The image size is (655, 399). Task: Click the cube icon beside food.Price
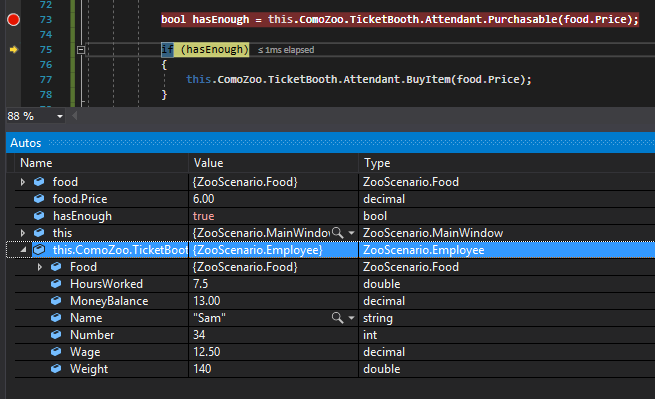click(x=39, y=199)
